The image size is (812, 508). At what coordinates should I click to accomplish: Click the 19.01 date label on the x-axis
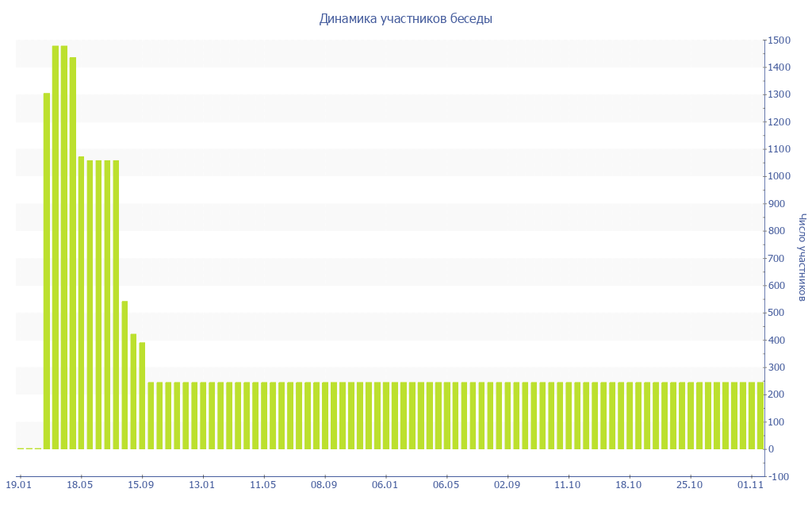(19, 485)
